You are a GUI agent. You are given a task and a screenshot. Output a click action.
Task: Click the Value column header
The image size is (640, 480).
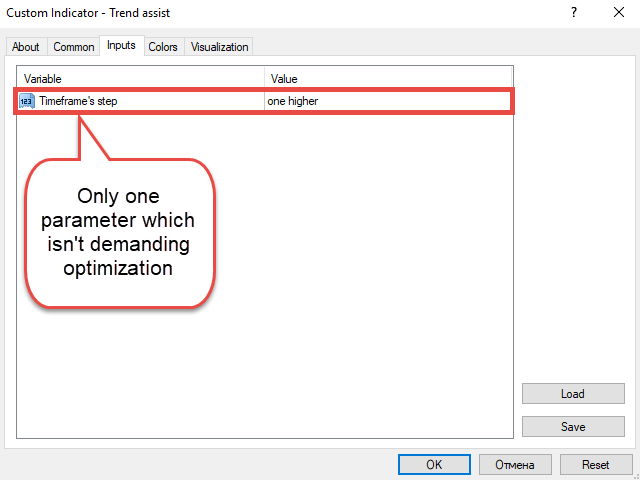coord(388,78)
